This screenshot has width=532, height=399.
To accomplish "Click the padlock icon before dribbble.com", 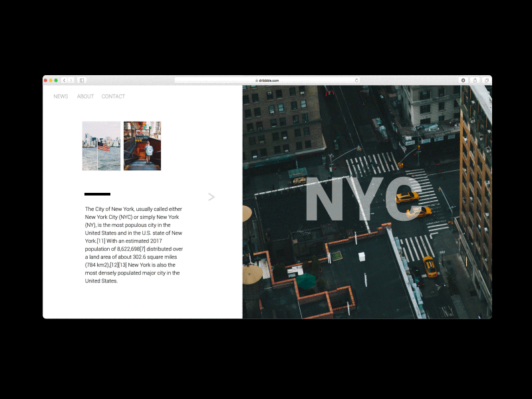I will (x=256, y=80).
